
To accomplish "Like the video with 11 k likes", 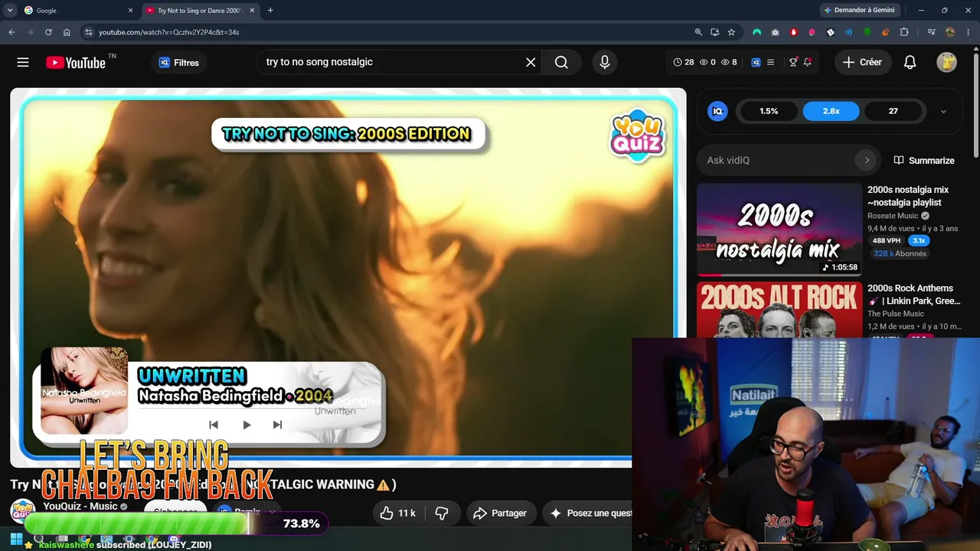I will pyautogui.click(x=399, y=514).
